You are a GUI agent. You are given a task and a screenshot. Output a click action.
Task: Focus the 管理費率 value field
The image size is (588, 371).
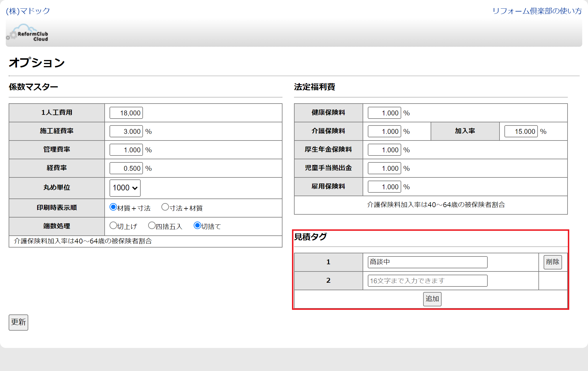tap(126, 150)
